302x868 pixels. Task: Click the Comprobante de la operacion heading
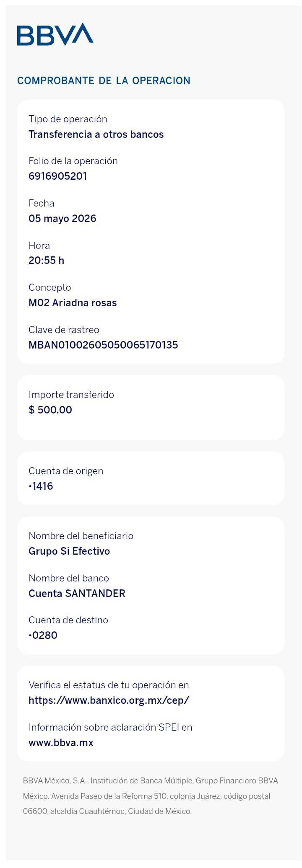click(104, 81)
